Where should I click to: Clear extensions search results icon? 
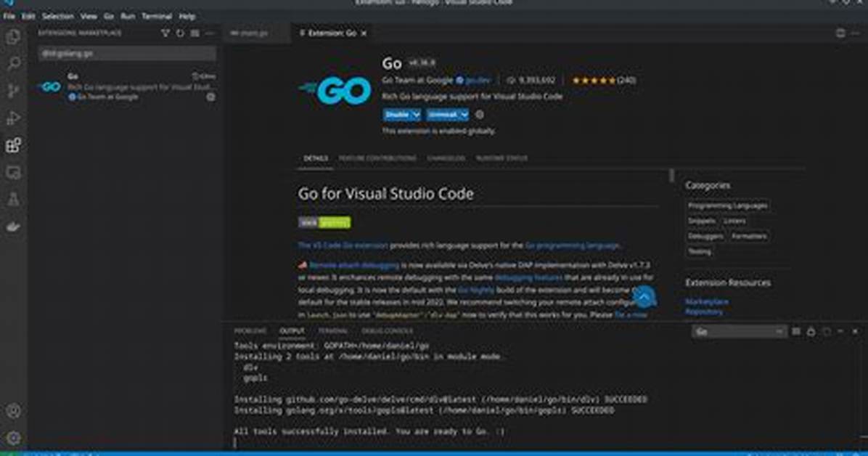[x=195, y=33]
